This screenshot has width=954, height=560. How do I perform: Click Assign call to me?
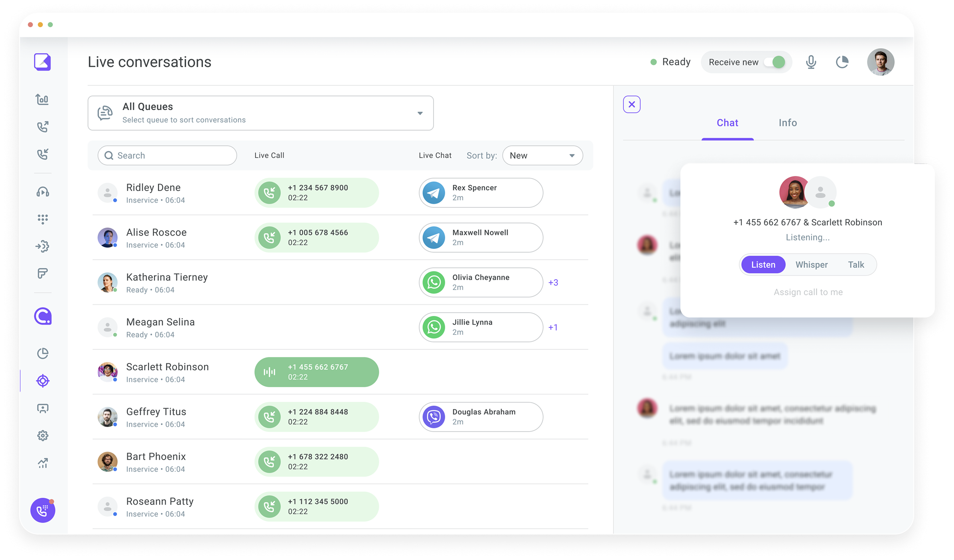(808, 292)
